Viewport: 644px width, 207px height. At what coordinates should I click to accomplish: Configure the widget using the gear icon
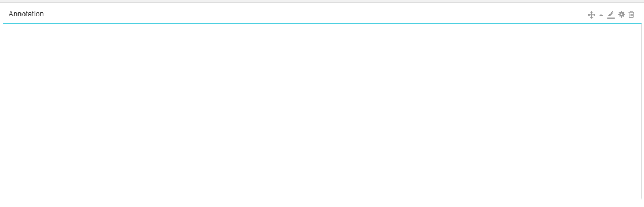621,14
